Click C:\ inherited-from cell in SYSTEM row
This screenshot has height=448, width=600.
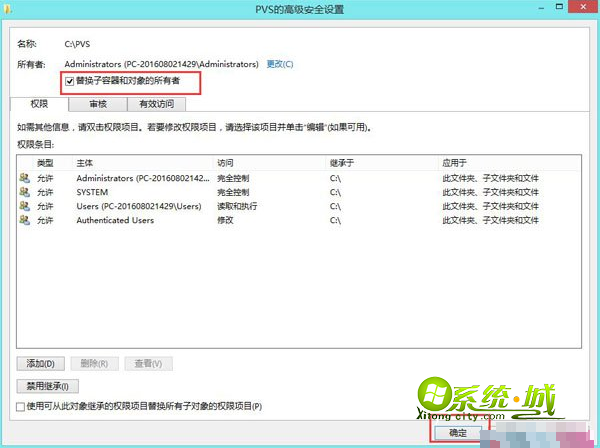(x=335, y=192)
